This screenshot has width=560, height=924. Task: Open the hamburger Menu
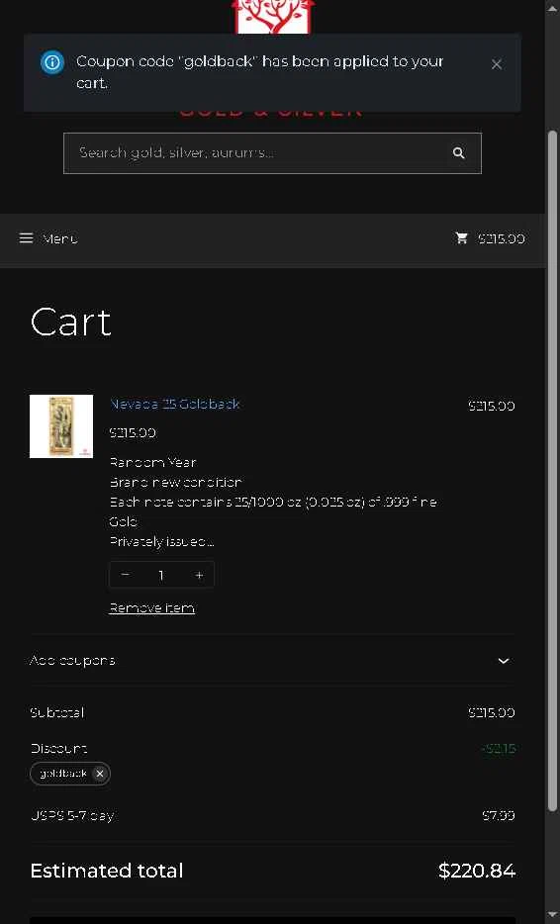(48, 238)
